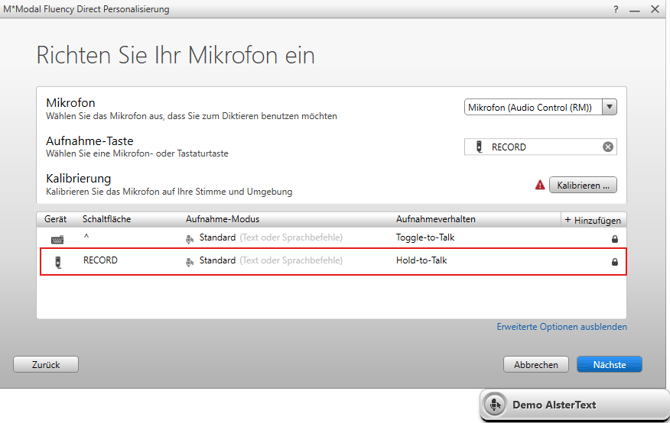Click the lock icon in Hold-to-Talk row

[x=614, y=262]
